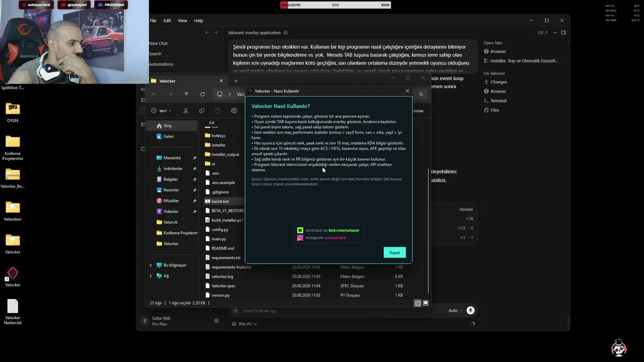The width and height of the screenshot is (644, 362).
Task: Open Yeni dropdown in File Explorer
Action: [x=161, y=111]
